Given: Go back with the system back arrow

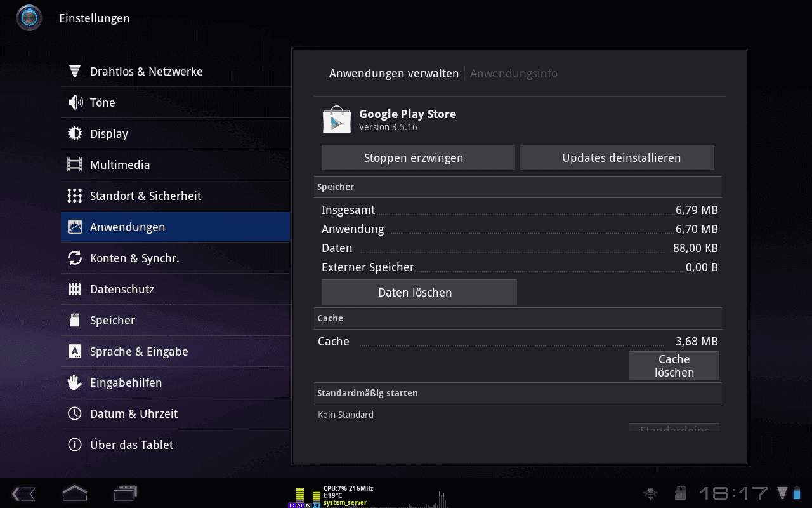Looking at the screenshot, I should [23, 493].
